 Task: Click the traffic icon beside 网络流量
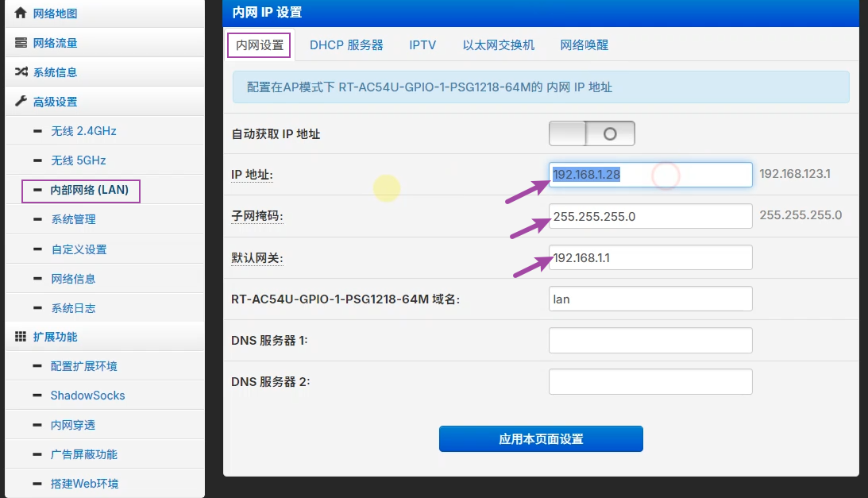point(21,43)
